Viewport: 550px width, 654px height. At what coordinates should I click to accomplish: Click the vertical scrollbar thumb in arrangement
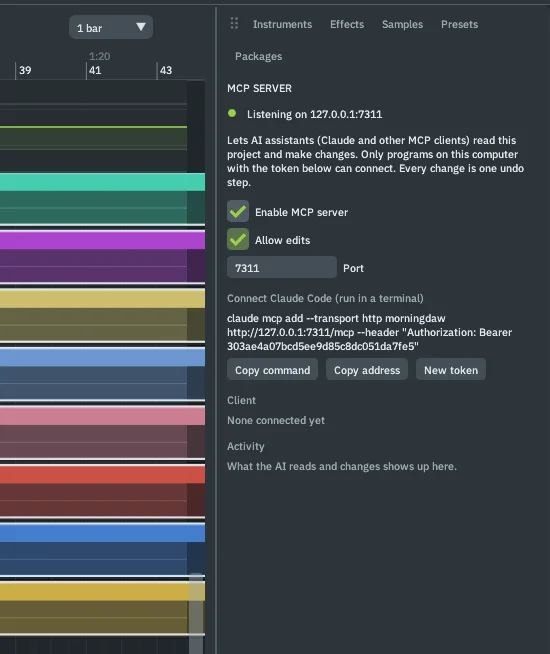(196, 613)
